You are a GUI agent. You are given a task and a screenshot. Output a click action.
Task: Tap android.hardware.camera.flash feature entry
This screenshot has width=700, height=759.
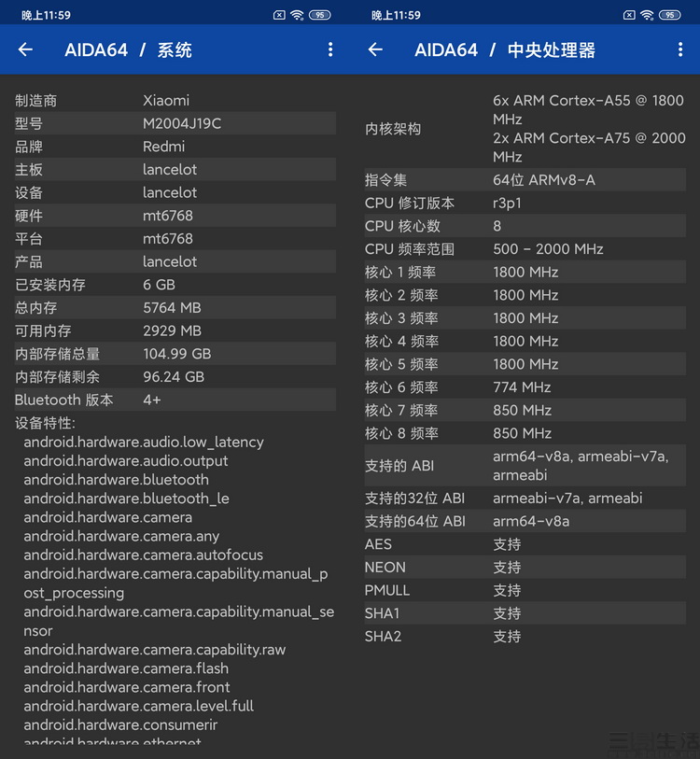click(126, 668)
